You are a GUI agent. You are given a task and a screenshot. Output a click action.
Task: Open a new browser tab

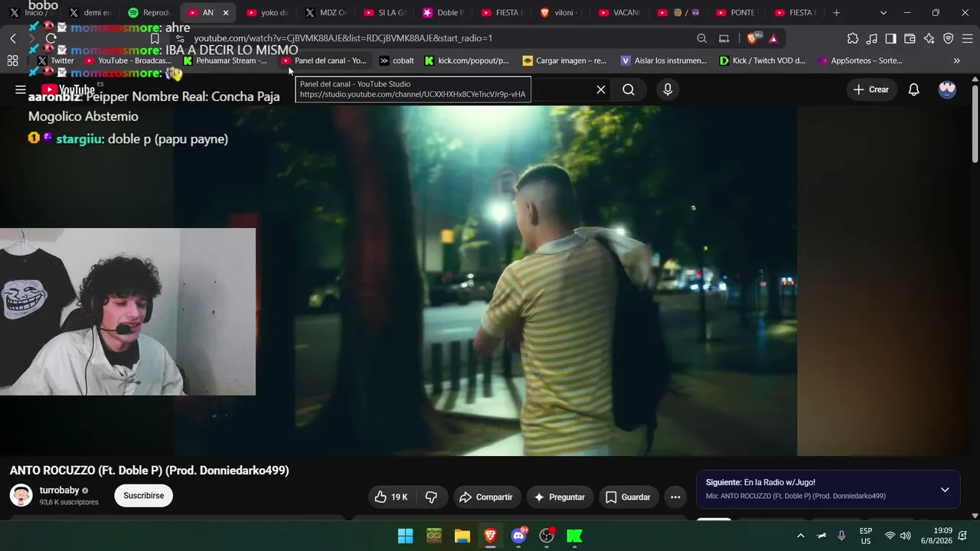point(836,13)
